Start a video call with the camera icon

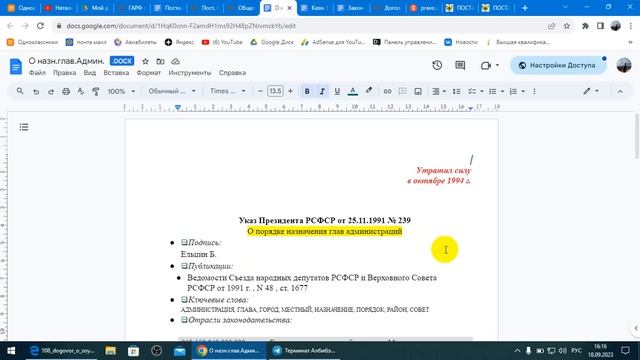click(x=486, y=65)
